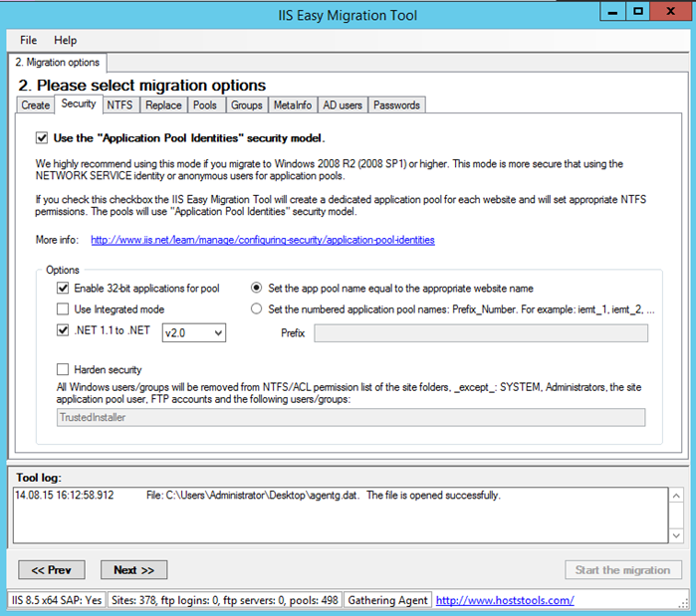The width and height of the screenshot is (696, 616).
Task: Switch to the NTFS tab
Action: coord(119,105)
